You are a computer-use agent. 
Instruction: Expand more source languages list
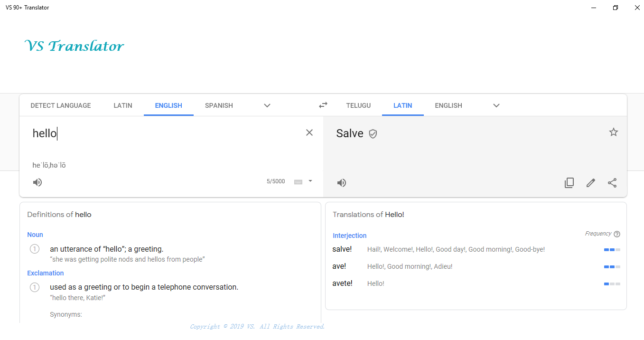click(267, 105)
